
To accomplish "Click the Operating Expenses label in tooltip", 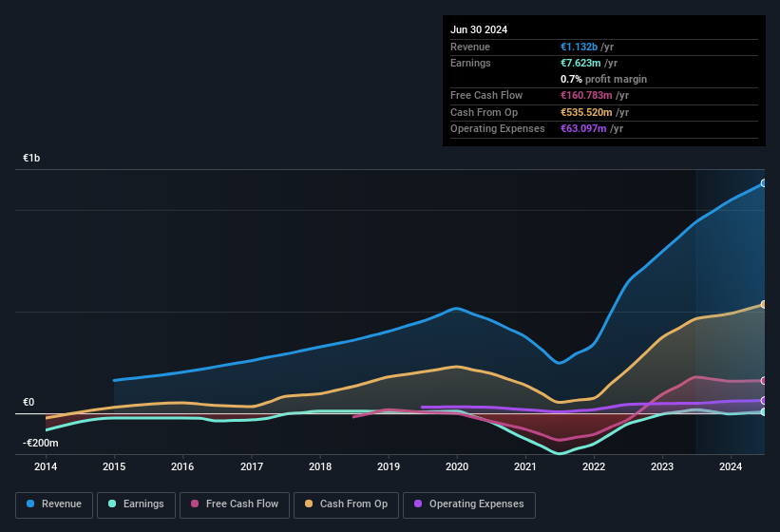I will (x=498, y=129).
